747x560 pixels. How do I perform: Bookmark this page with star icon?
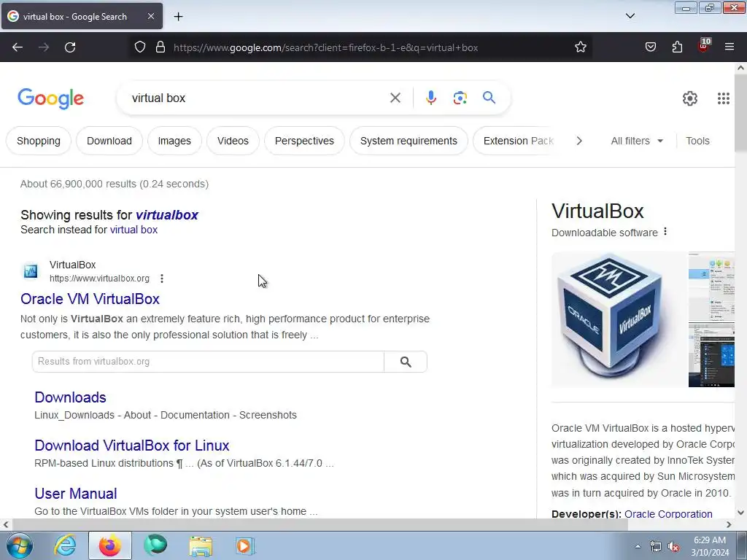tap(580, 47)
